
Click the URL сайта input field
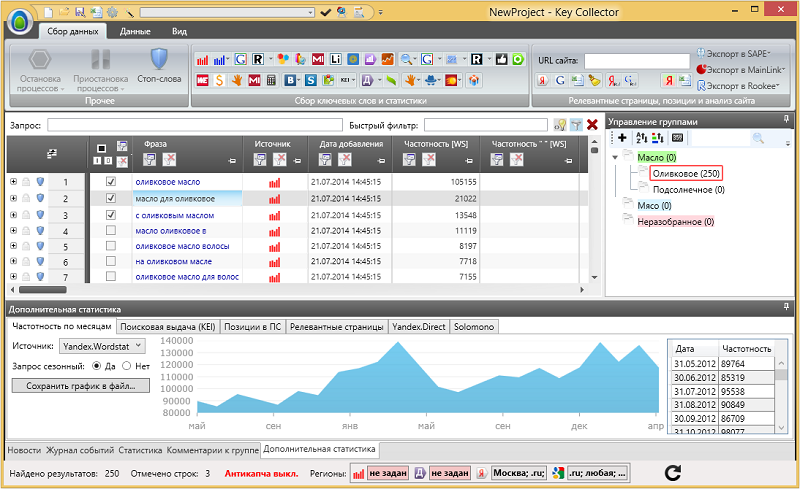(635, 61)
